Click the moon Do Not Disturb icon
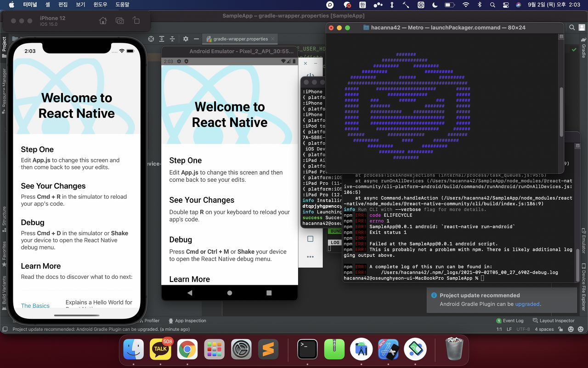 [435, 5]
